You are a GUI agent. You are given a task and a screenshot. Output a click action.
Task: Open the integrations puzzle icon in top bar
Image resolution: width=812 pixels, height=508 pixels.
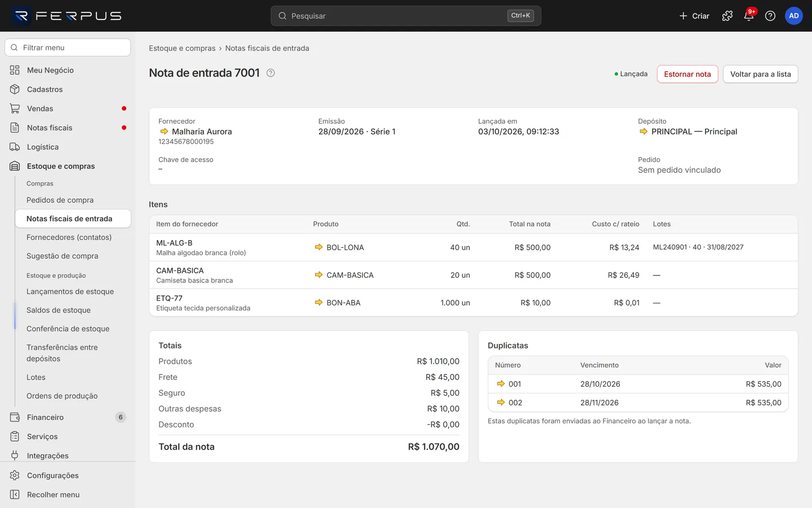(727, 16)
